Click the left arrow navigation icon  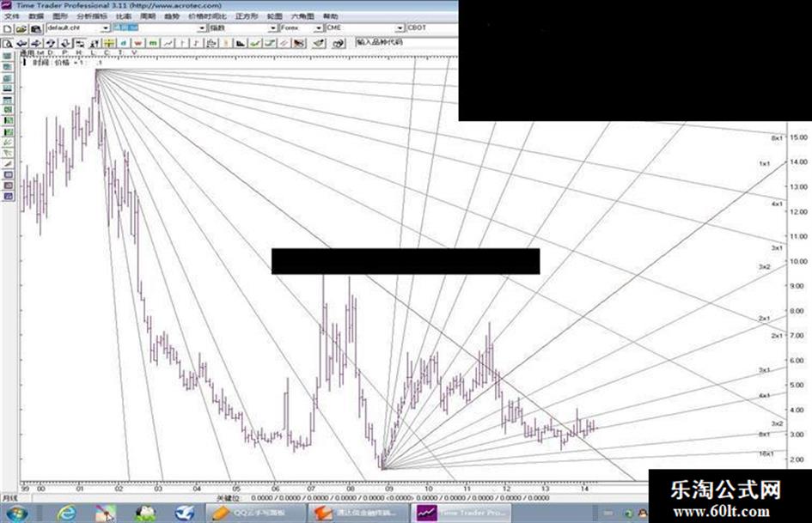(x=21, y=44)
